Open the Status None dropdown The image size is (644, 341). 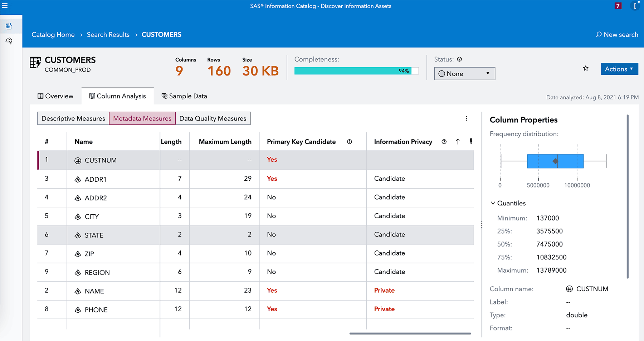(464, 74)
